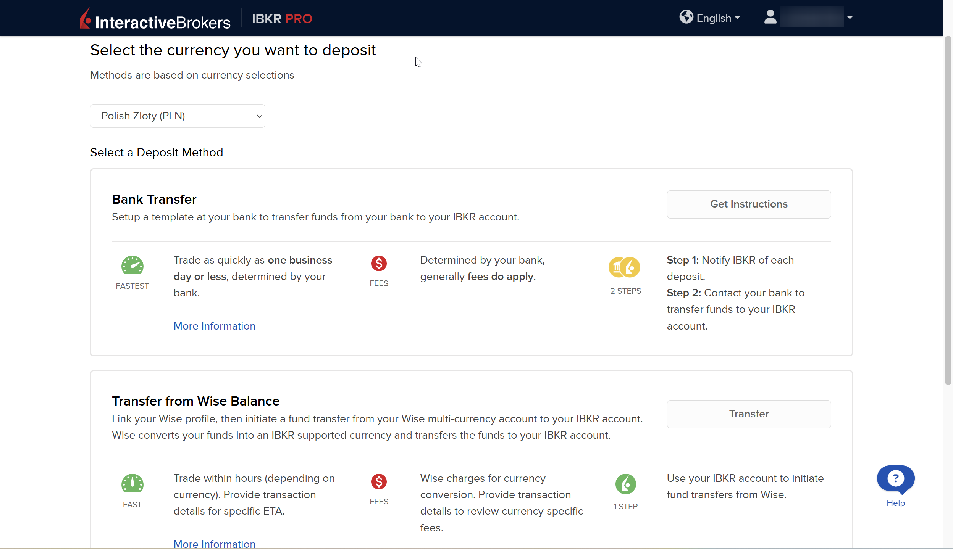Click the green FASTEST speedometer icon
953x560 pixels.
[x=132, y=265]
